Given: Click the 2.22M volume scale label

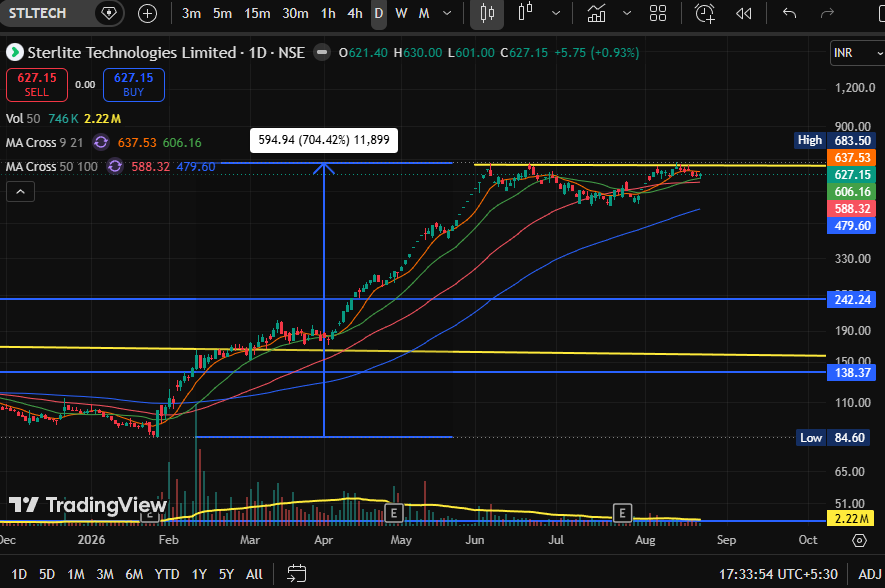Looking at the screenshot, I should point(851,519).
